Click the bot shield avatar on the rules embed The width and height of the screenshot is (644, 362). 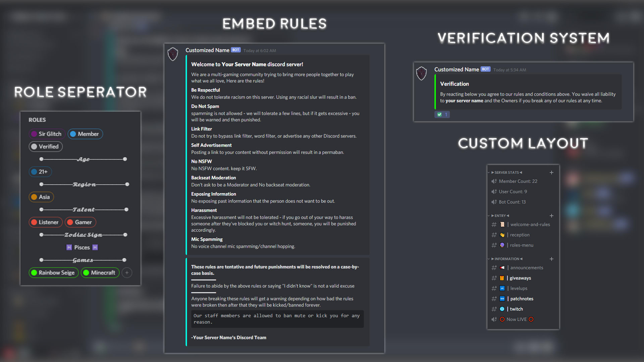173,54
